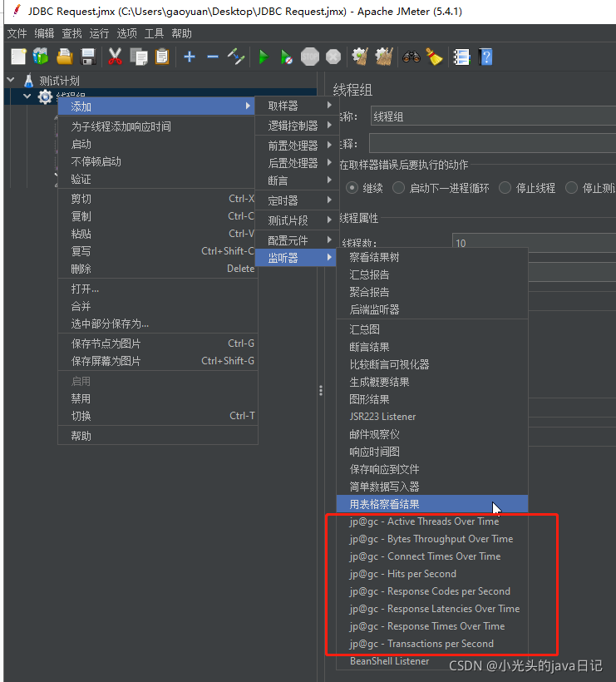Expand the 定时器 submenu
Image resolution: width=616 pixels, height=682 pixels.
295,200
